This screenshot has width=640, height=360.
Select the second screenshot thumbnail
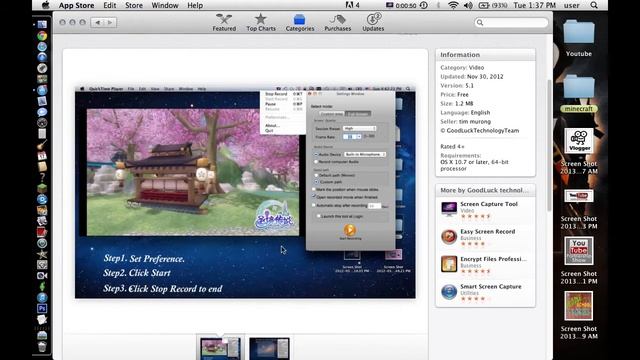click(269, 348)
